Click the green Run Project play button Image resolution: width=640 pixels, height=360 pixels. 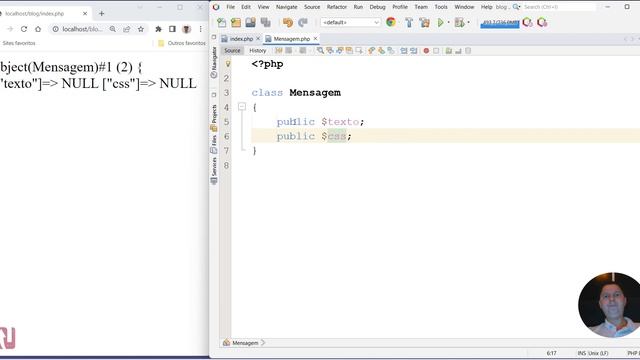440,22
